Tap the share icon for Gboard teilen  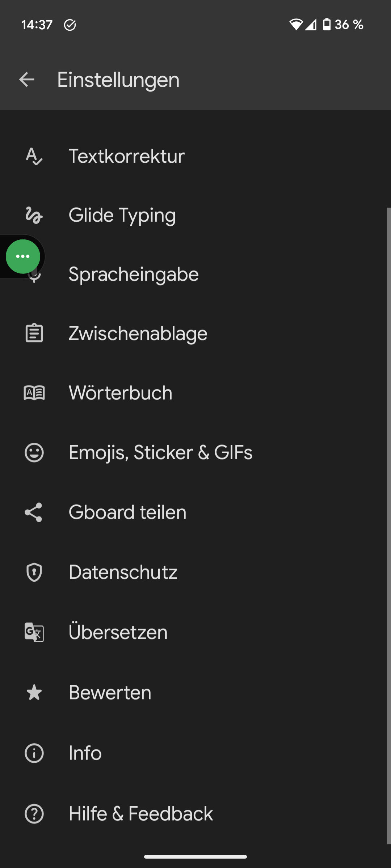[34, 512]
